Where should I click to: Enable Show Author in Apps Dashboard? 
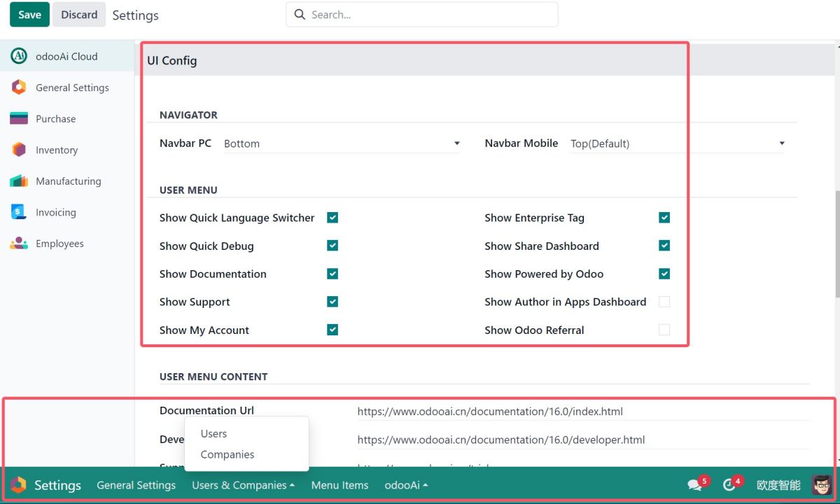tap(664, 302)
